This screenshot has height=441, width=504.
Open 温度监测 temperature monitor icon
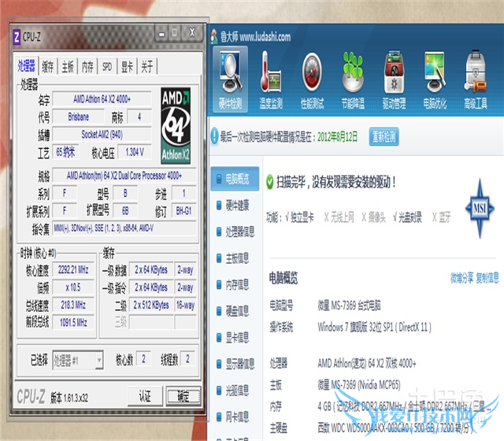[x=271, y=80]
